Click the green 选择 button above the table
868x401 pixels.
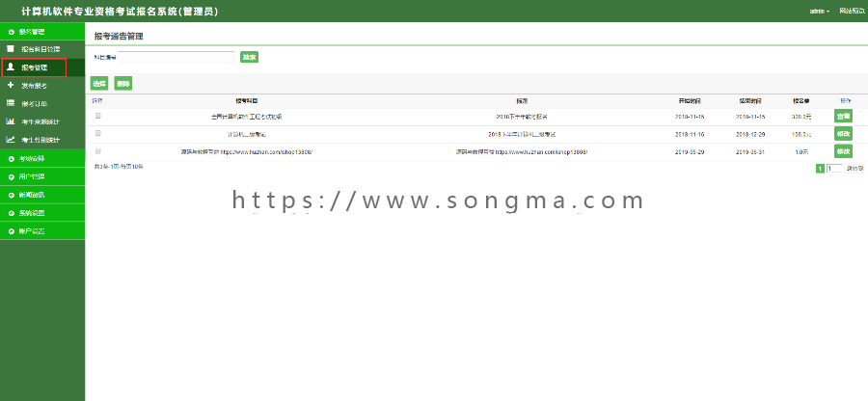click(99, 84)
